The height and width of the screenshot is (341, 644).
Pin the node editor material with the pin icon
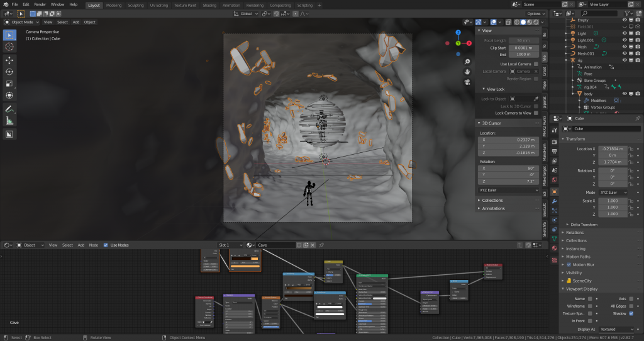click(321, 245)
